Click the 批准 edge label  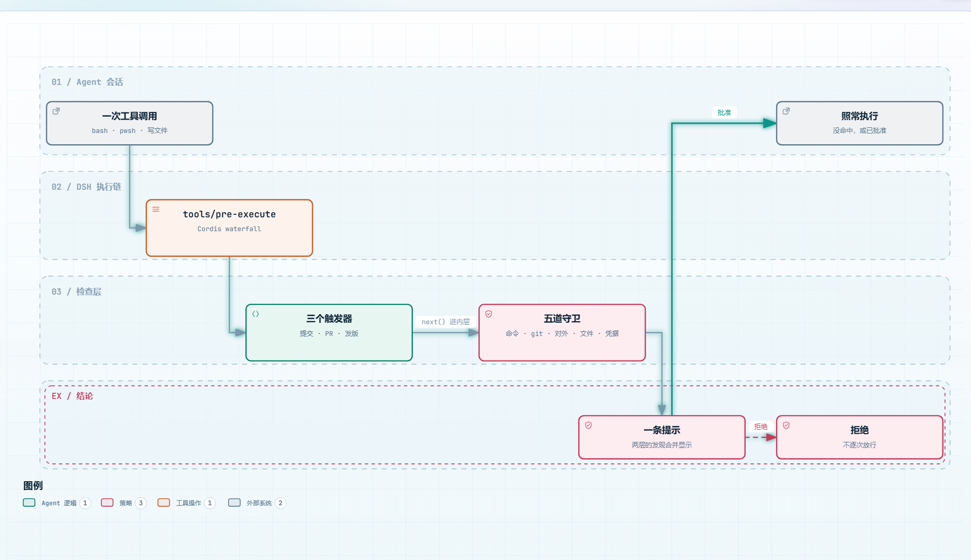[724, 113]
